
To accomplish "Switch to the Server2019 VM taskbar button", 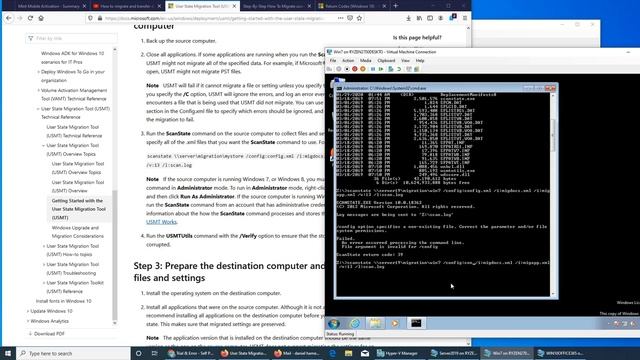I will 455,353.
